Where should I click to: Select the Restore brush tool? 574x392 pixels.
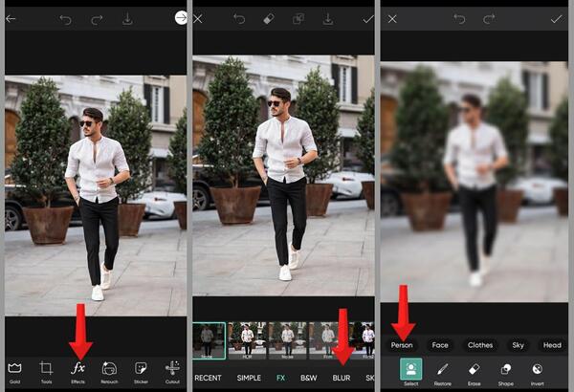(442, 373)
